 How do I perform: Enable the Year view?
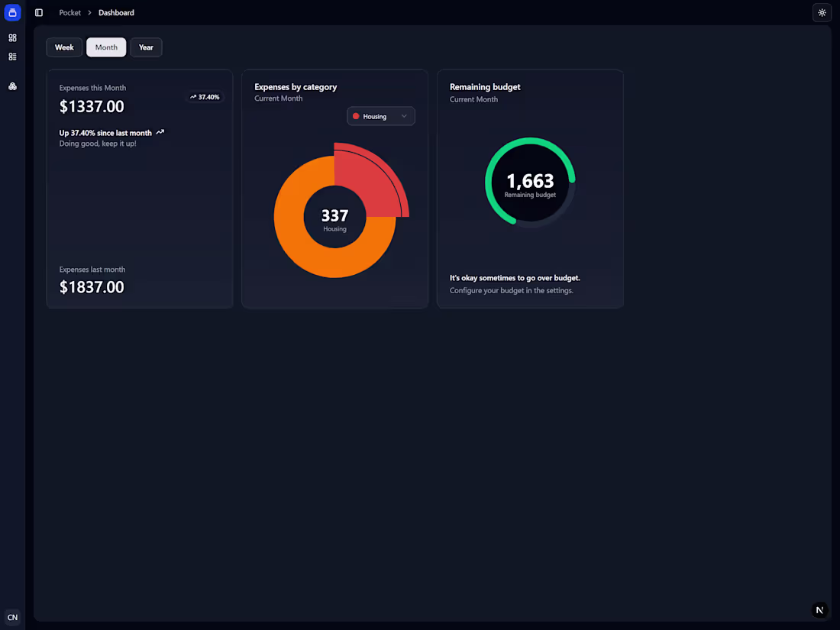click(x=146, y=47)
